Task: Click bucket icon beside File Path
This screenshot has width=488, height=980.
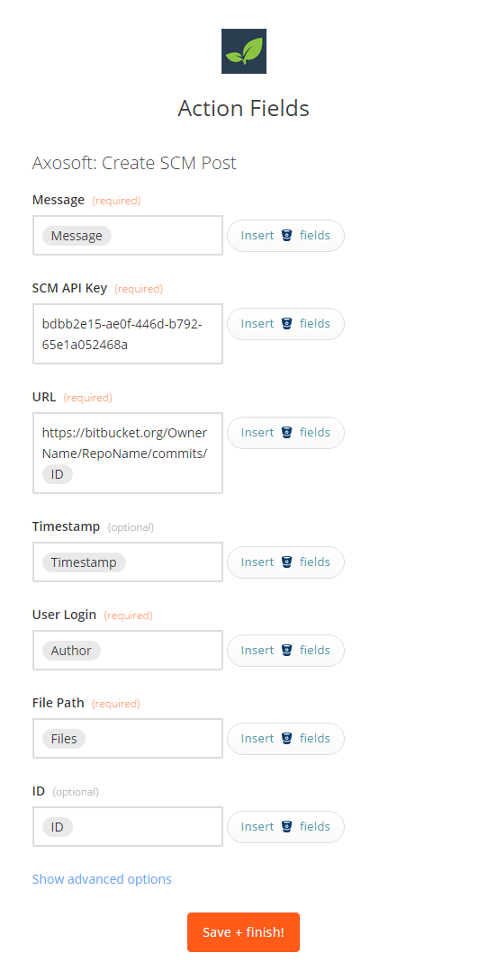Action: pyautogui.click(x=286, y=738)
